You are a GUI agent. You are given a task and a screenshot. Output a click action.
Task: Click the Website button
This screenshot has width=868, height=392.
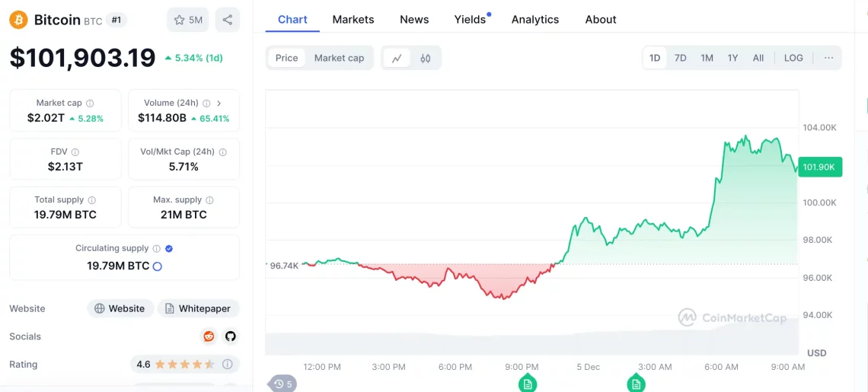point(120,308)
